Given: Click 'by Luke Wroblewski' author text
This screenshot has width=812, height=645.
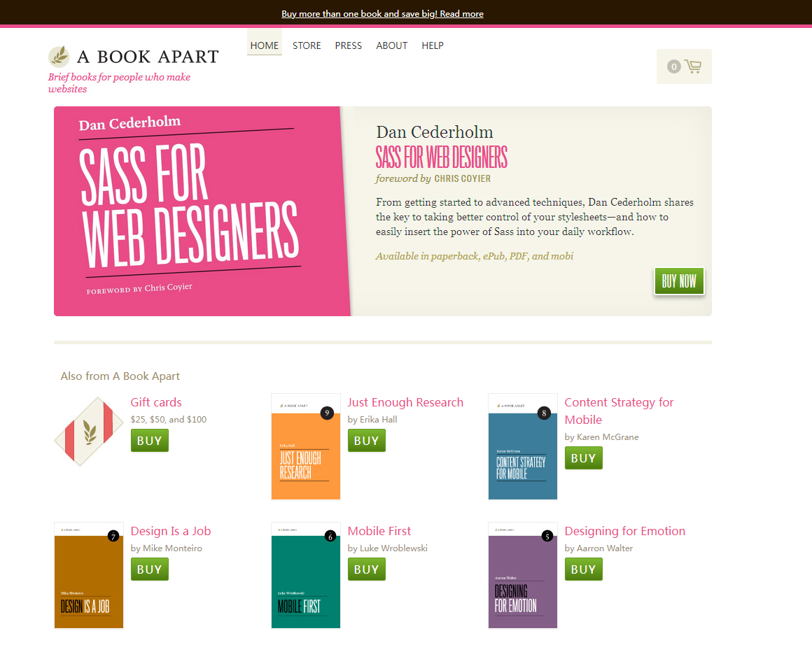Looking at the screenshot, I should click(387, 548).
